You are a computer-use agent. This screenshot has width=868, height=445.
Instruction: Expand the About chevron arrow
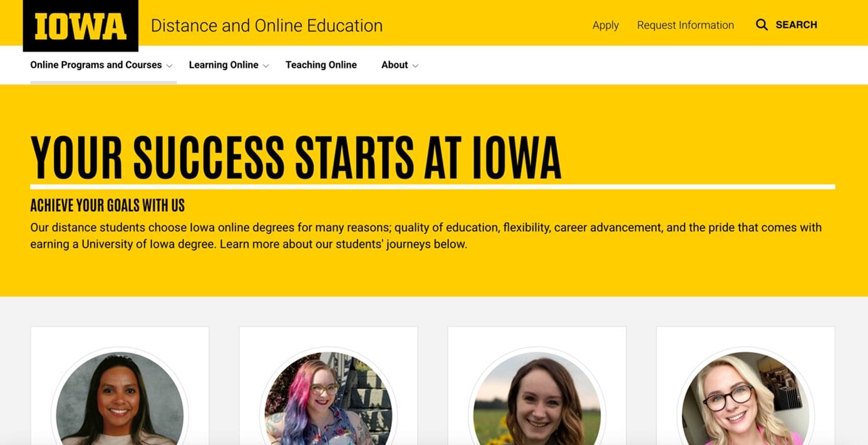click(415, 66)
